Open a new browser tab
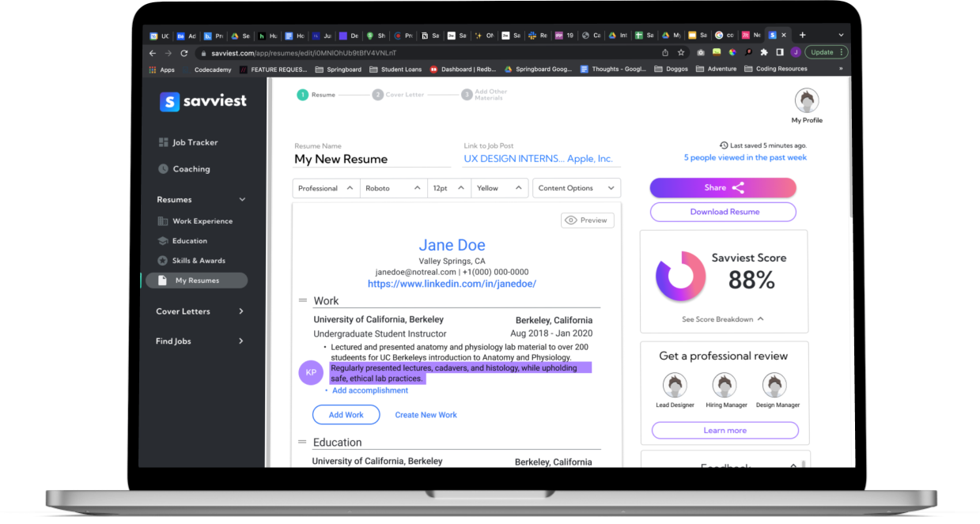Image resolution: width=980 pixels, height=524 pixels. click(x=802, y=35)
